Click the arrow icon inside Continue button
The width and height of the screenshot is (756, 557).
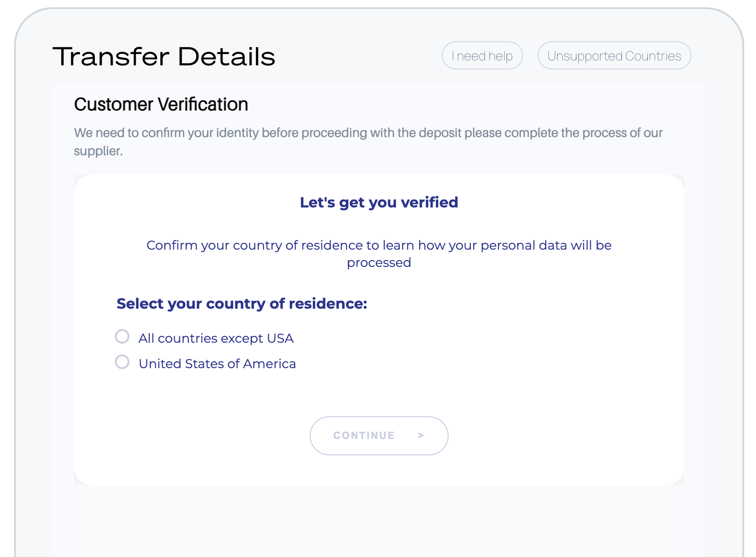pyautogui.click(x=421, y=435)
